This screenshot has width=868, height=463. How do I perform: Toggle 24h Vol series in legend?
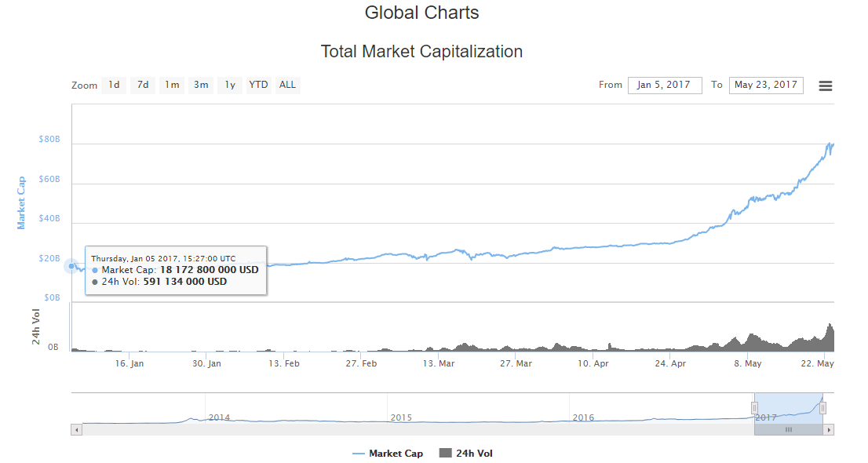coord(466,454)
